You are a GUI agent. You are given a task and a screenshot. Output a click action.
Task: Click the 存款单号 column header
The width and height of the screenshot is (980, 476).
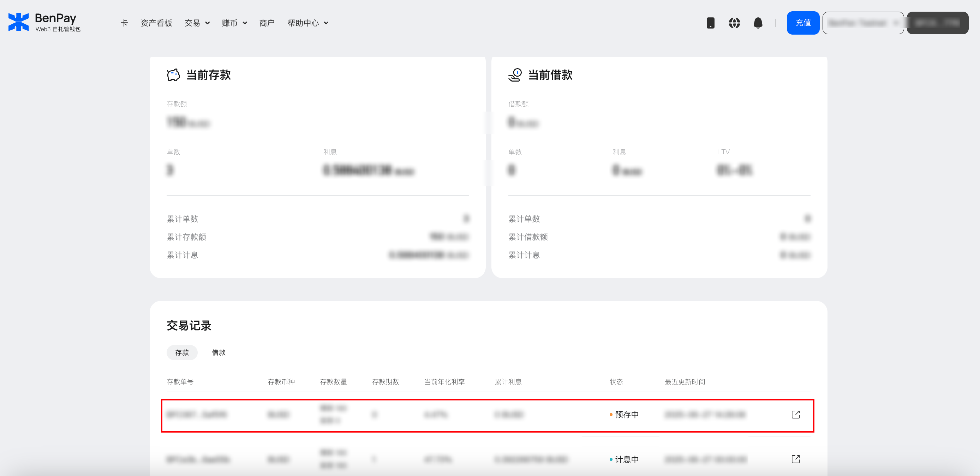tap(180, 382)
